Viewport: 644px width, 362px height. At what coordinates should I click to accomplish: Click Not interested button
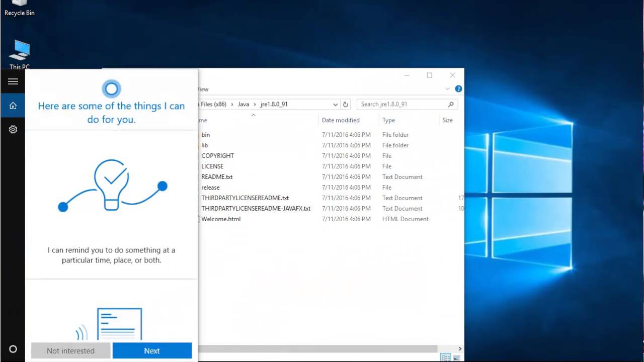point(70,351)
